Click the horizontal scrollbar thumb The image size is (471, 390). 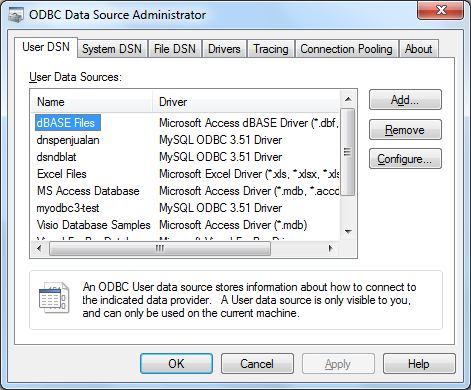click(x=160, y=249)
